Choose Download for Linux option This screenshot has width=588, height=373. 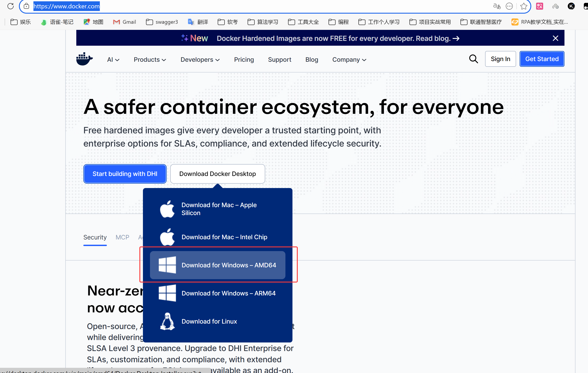pyautogui.click(x=209, y=321)
